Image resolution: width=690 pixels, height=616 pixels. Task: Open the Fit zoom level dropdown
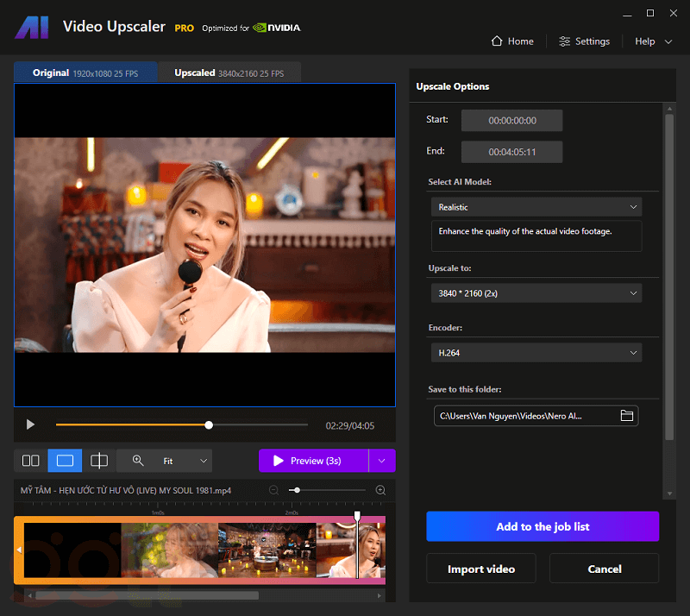click(184, 461)
